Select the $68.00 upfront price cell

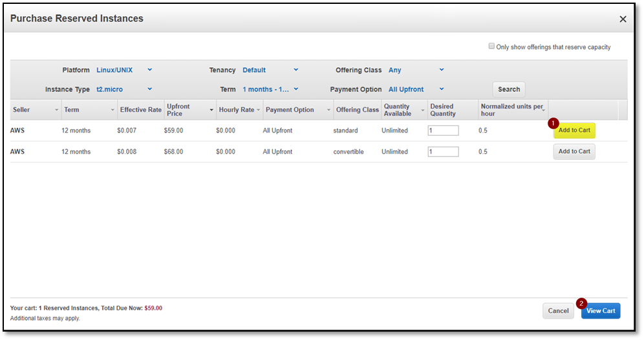pos(173,151)
